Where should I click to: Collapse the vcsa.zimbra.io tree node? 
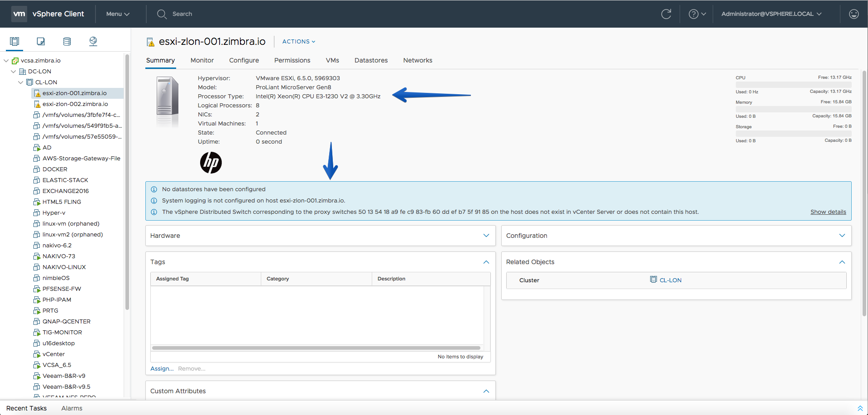tap(6, 61)
